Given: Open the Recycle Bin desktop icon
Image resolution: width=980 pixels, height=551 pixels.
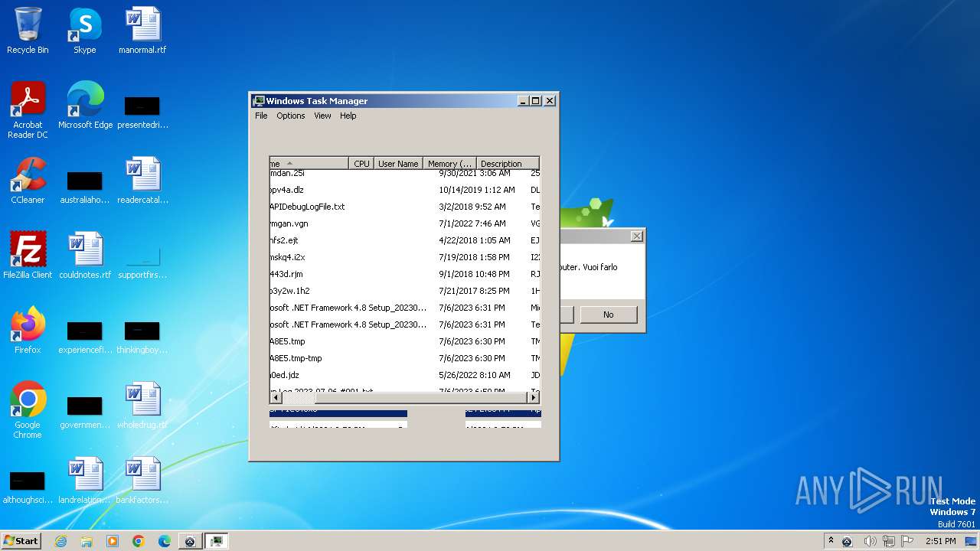Looking at the screenshot, I should pos(28,31).
